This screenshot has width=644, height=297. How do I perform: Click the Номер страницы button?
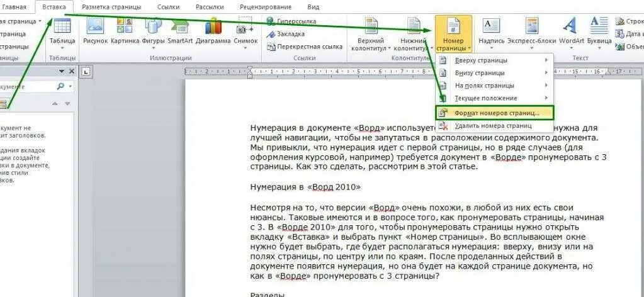point(453,35)
